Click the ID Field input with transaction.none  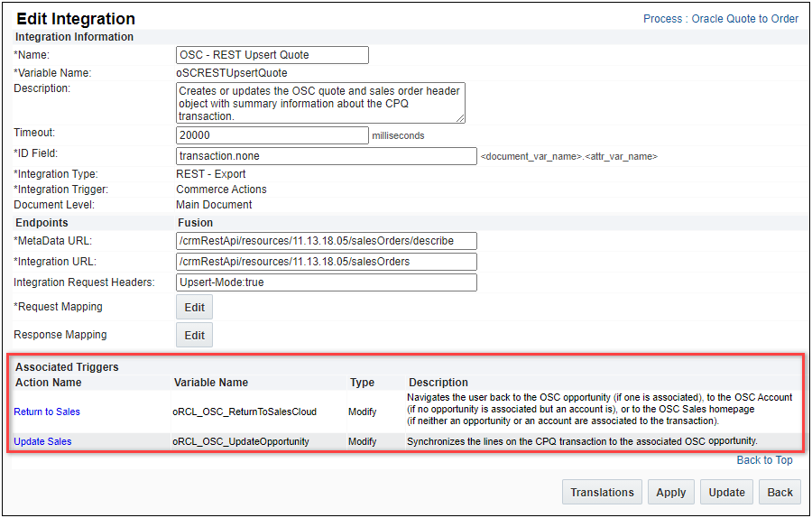pyautogui.click(x=327, y=156)
